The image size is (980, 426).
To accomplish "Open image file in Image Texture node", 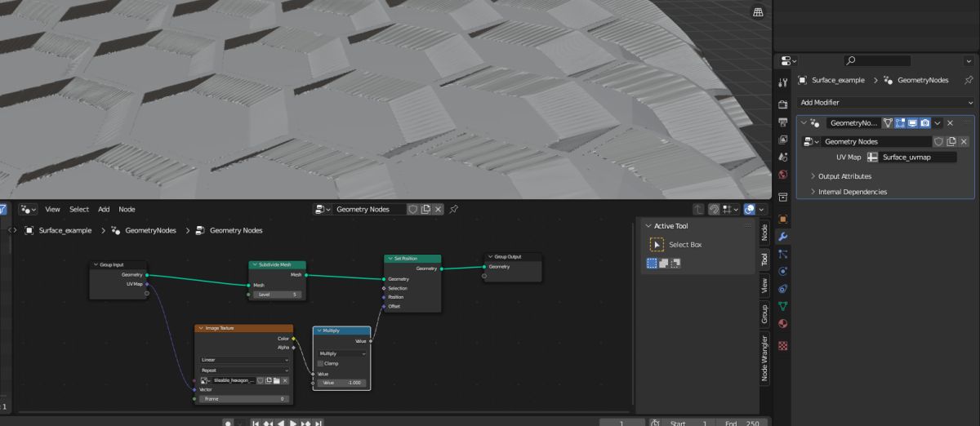I will (277, 380).
